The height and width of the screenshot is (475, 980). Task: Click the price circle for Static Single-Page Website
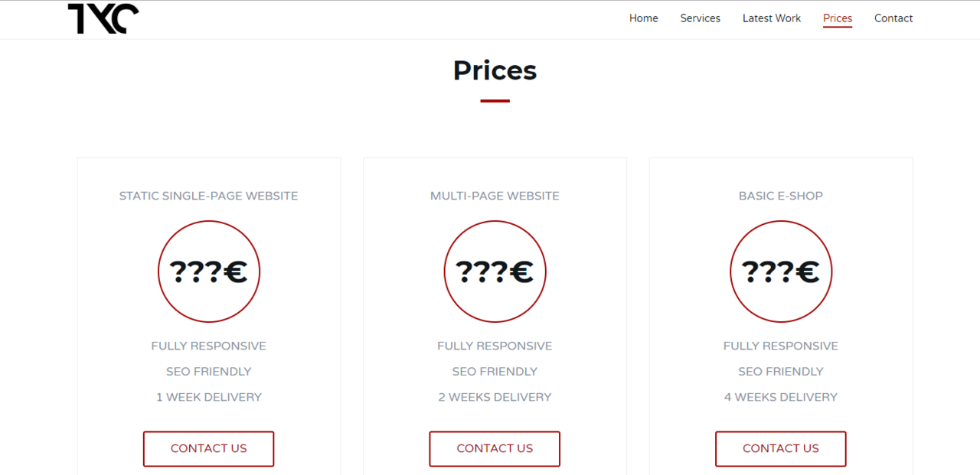pos(209,272)
